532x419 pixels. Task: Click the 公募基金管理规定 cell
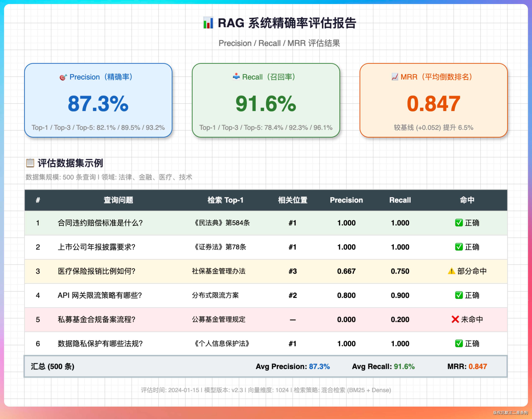(x=219, y=319)
